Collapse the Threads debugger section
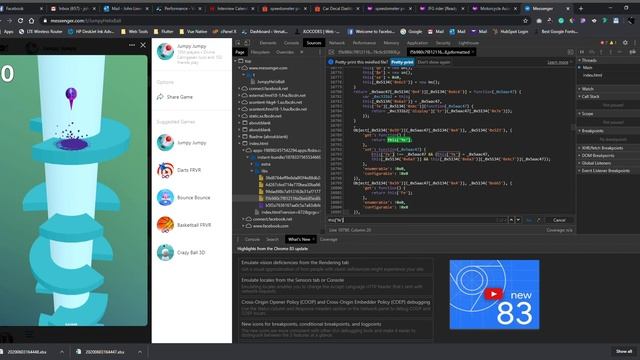This screenshot has height=360, width=640. click(580, 60)
